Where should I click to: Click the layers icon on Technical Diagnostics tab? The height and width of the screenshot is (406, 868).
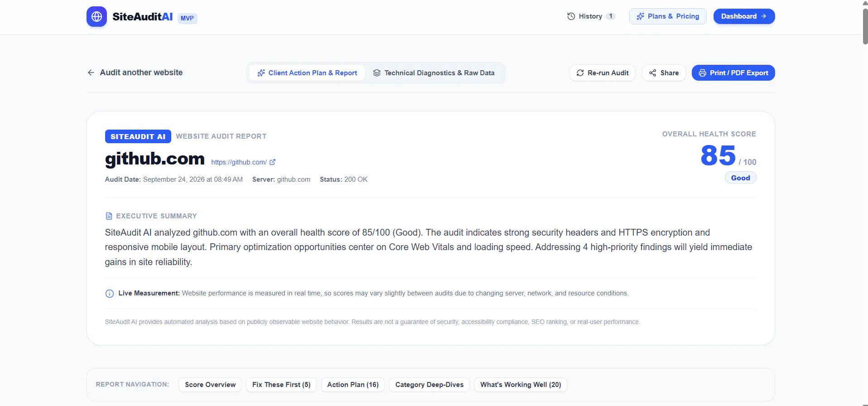coord(376,73)
